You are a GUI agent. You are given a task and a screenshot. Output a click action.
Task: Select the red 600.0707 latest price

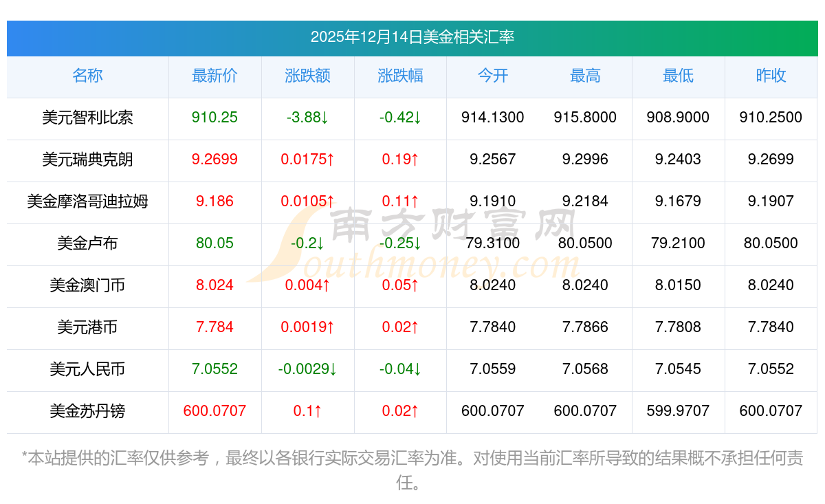tap(214, 411)
